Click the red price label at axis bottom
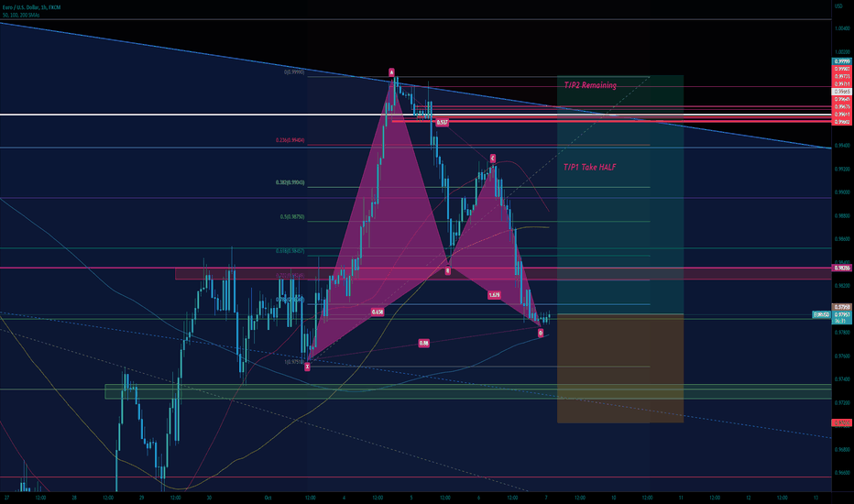The image size is (854, 504). coord(842,422)
